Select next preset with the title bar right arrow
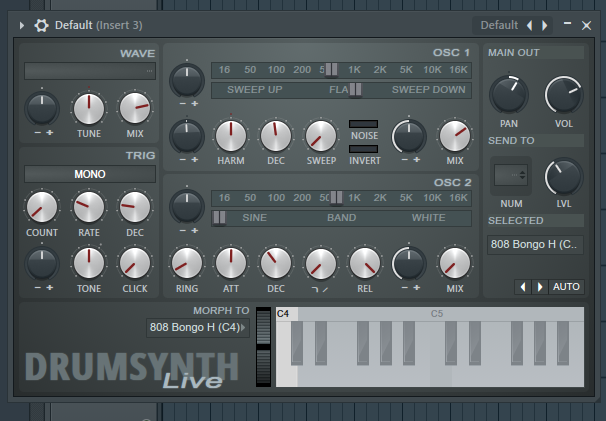Screen dimensions: 606x421 pos(545,26)
